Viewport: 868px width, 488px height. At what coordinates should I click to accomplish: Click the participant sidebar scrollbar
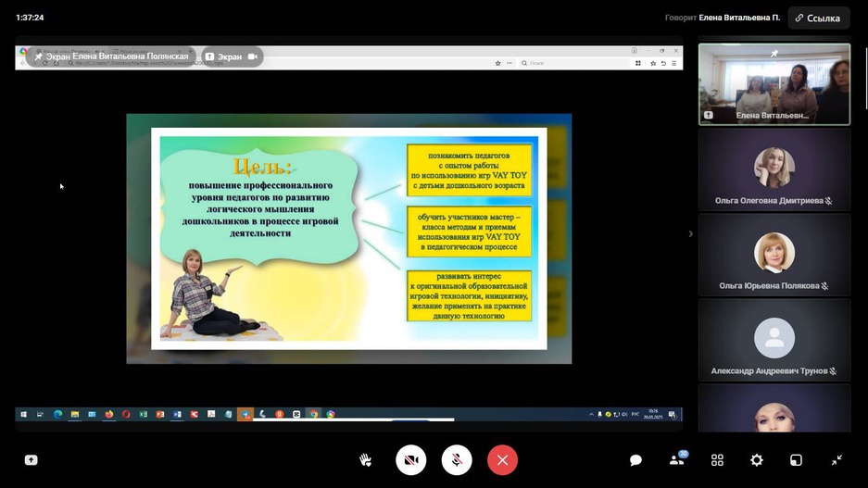(x=865, y=78)
